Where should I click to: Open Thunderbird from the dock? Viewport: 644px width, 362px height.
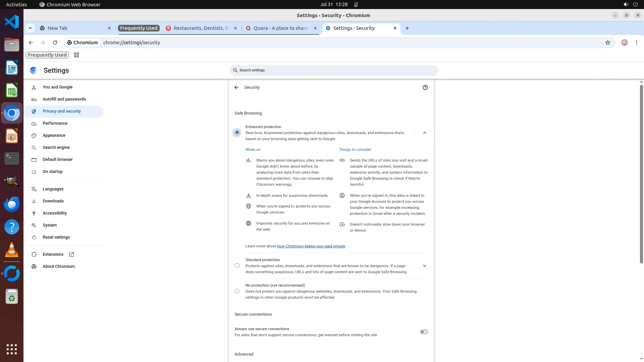(12, 204)
